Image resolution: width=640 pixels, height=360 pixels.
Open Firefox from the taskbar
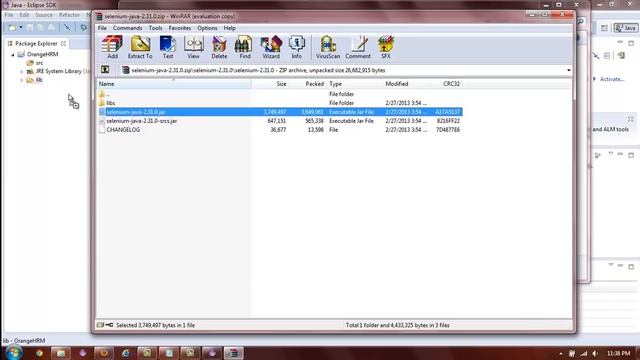(x=104, y=353)
